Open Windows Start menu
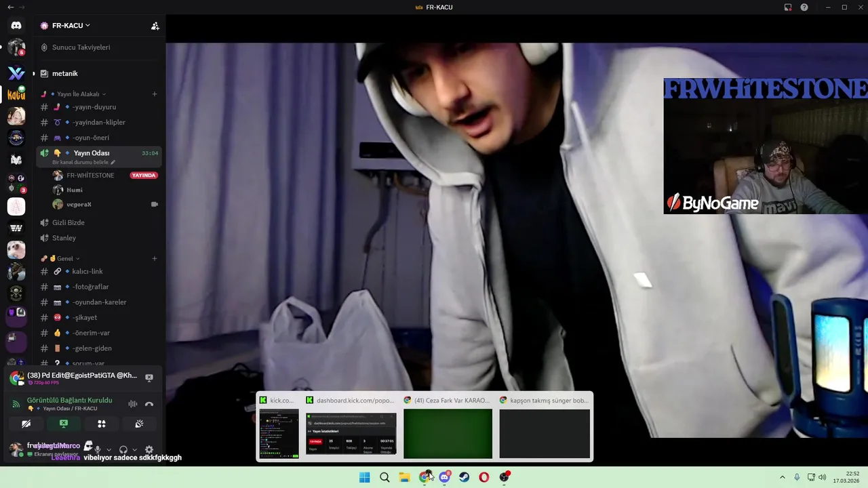Viewport: 868px width, 488px height. [x=364, y=477]
